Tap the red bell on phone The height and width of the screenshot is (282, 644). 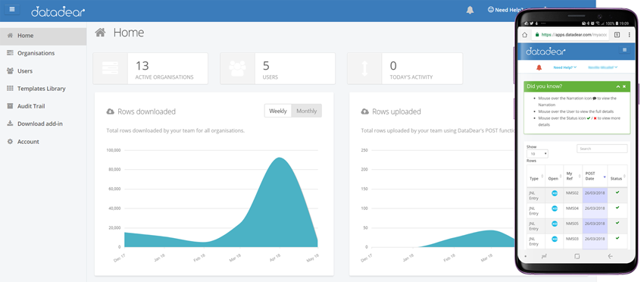coord(539,67)
